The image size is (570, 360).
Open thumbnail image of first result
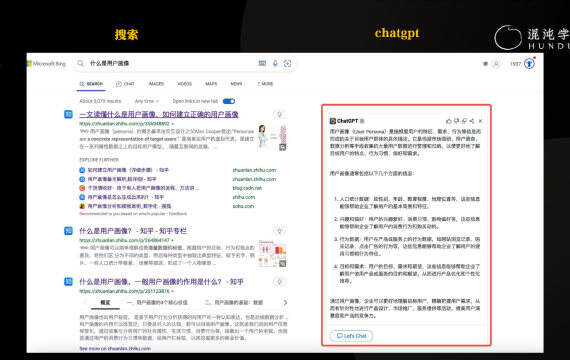click(272, 137)
